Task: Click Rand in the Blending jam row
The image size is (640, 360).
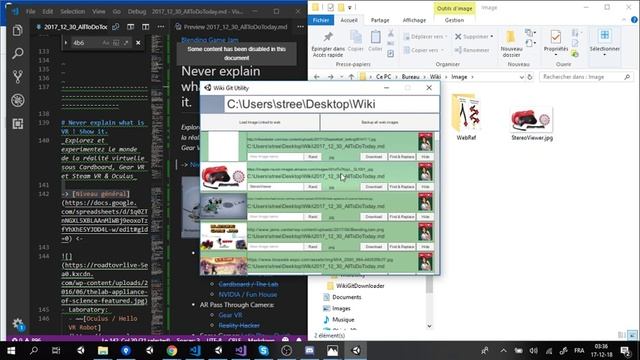Action: pos(313,247)
